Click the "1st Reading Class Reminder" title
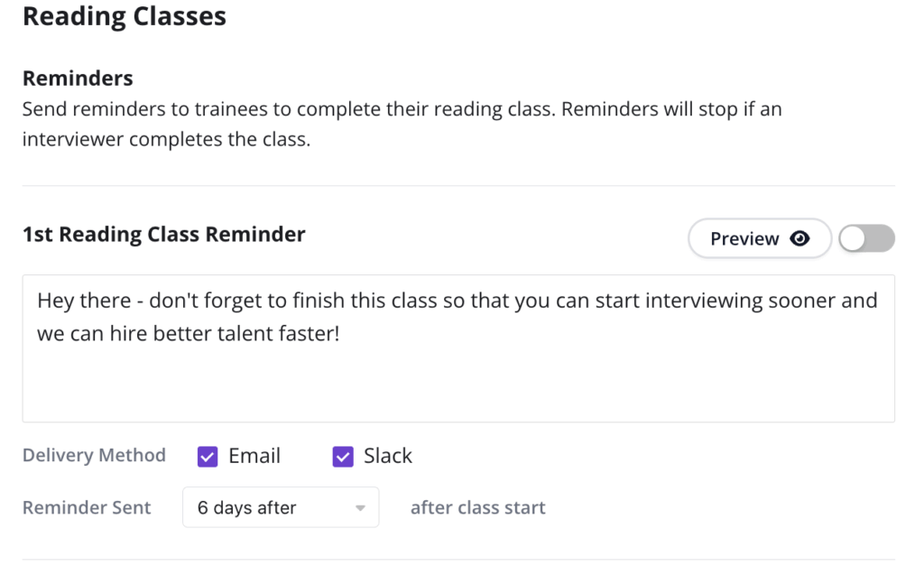Screen dimensions: 924x575 click(164, 234)
